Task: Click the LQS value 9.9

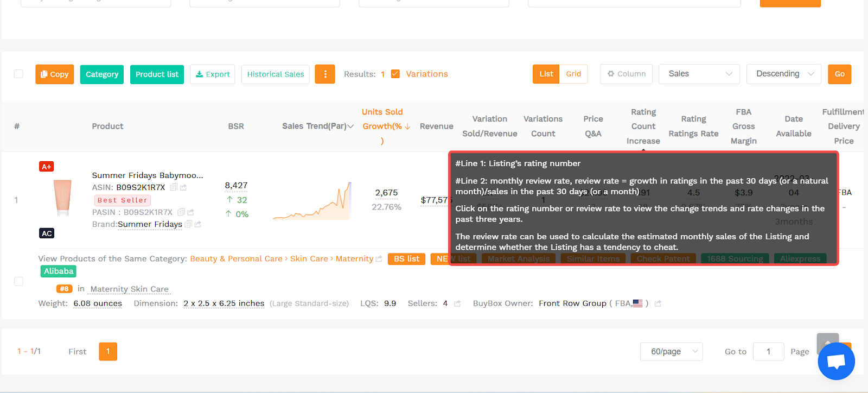Action: (x=390, y=303)
